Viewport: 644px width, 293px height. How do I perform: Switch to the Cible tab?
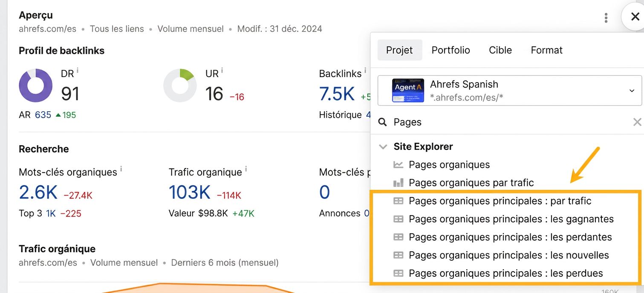click(x=500, y=50)
